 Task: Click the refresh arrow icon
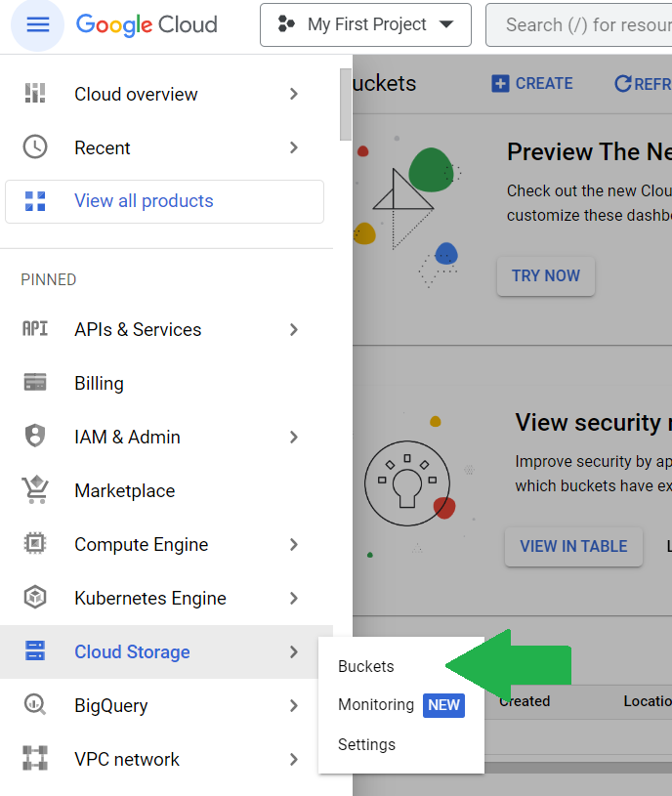623,83
